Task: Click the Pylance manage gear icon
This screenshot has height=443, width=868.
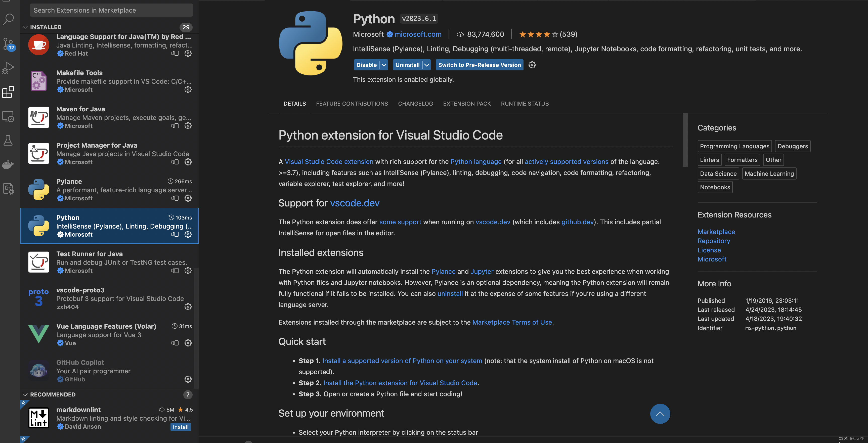Action: tap(188, 198)
